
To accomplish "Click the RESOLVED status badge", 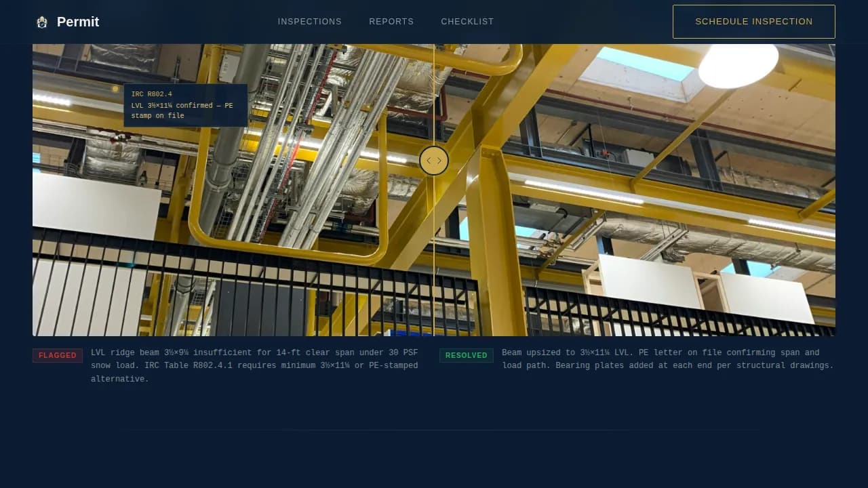I will pyautogui.click(x=467, y=355).
